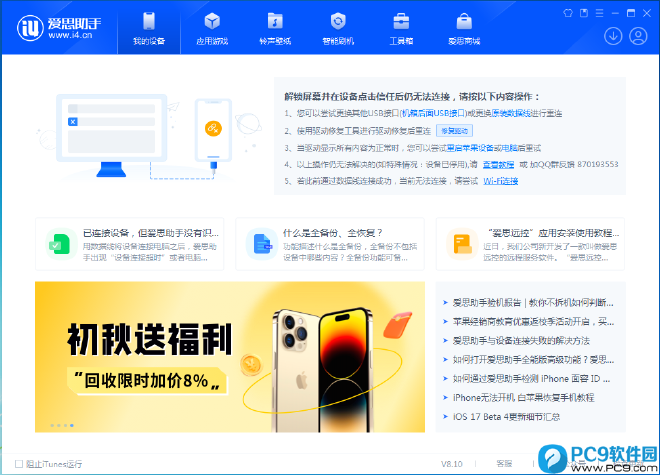Open the user account profile icon

pos(638,36)
